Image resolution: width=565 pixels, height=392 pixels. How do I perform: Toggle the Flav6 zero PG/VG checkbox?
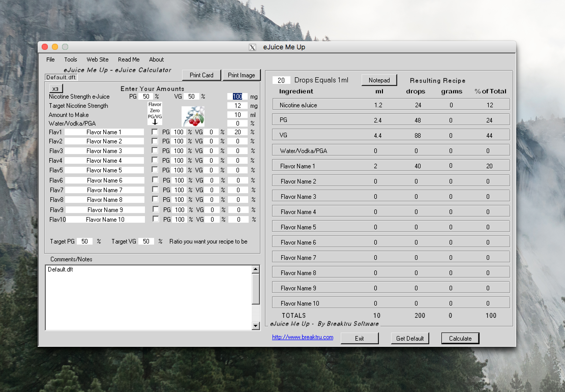[x=155, y=180]
